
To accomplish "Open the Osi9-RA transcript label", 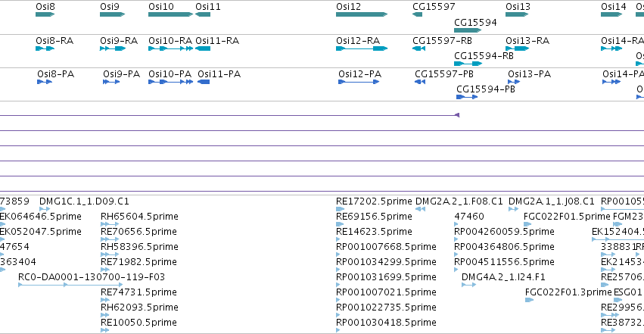I will [119, 41].
